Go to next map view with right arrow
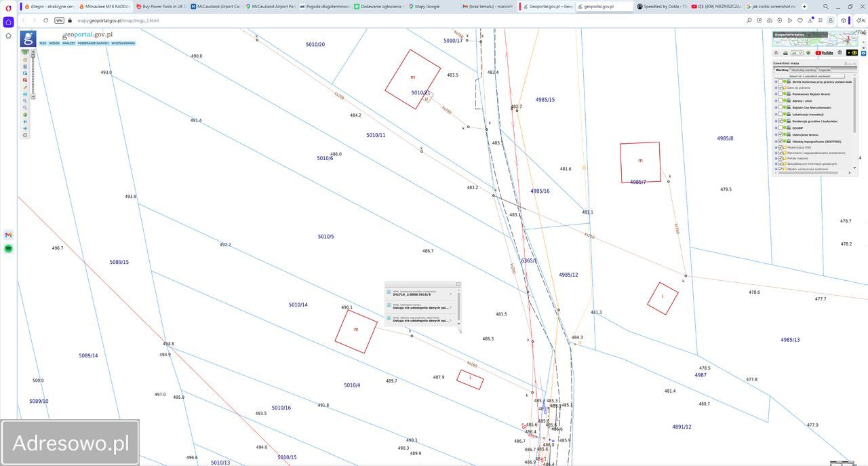 [25, 128]
